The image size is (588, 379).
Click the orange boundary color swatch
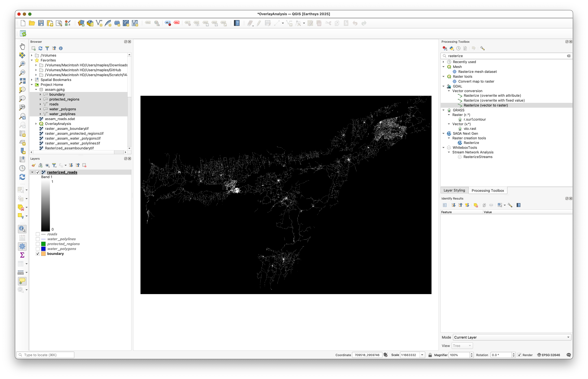click(43, 254)
